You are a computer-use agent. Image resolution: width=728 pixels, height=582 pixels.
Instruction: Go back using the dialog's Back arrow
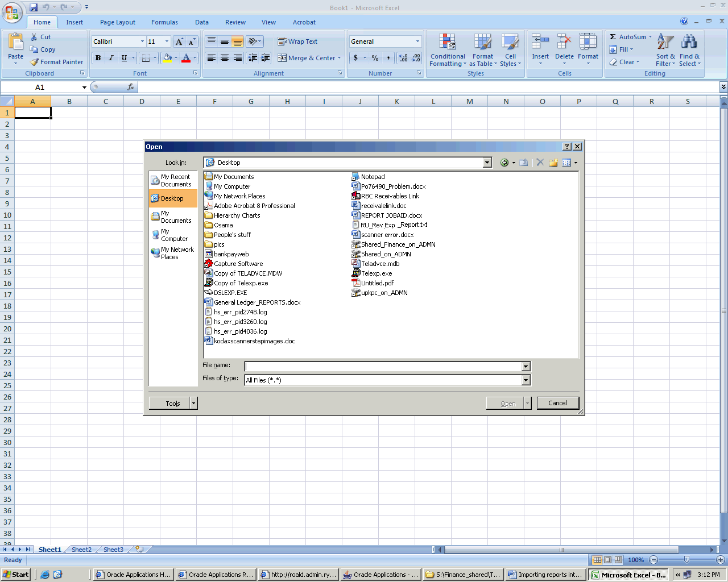pyautogui.click(x=504, y=163)
